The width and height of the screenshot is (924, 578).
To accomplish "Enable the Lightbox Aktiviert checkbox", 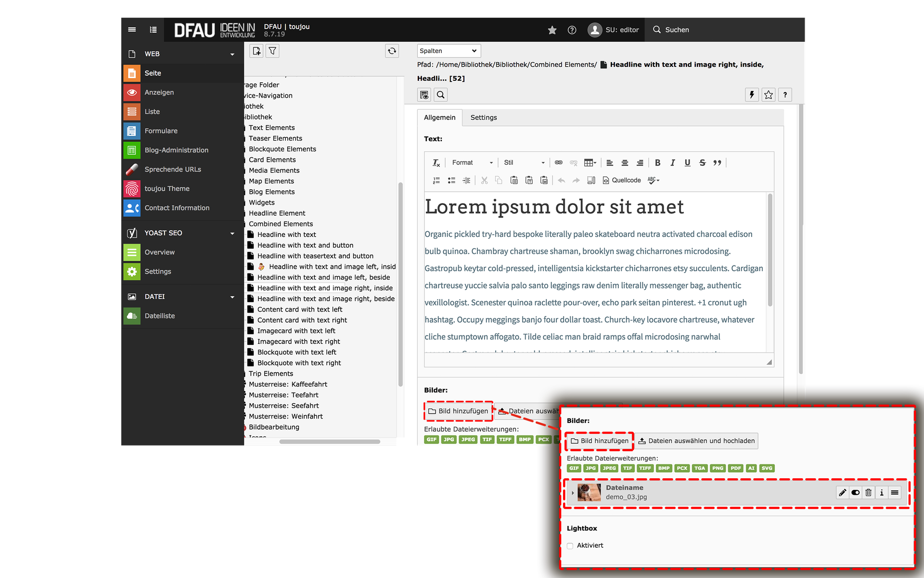I will click(570, 546).
